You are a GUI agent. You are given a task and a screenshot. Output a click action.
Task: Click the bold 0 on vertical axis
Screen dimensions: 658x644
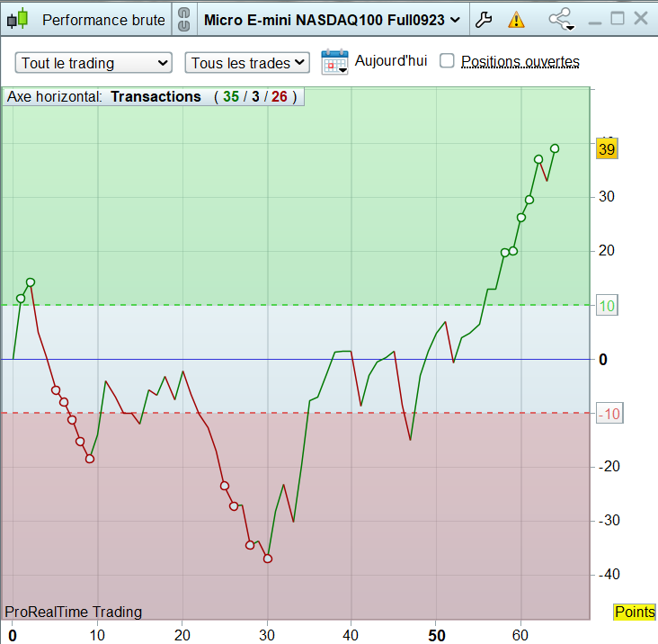tap(602, 360)
